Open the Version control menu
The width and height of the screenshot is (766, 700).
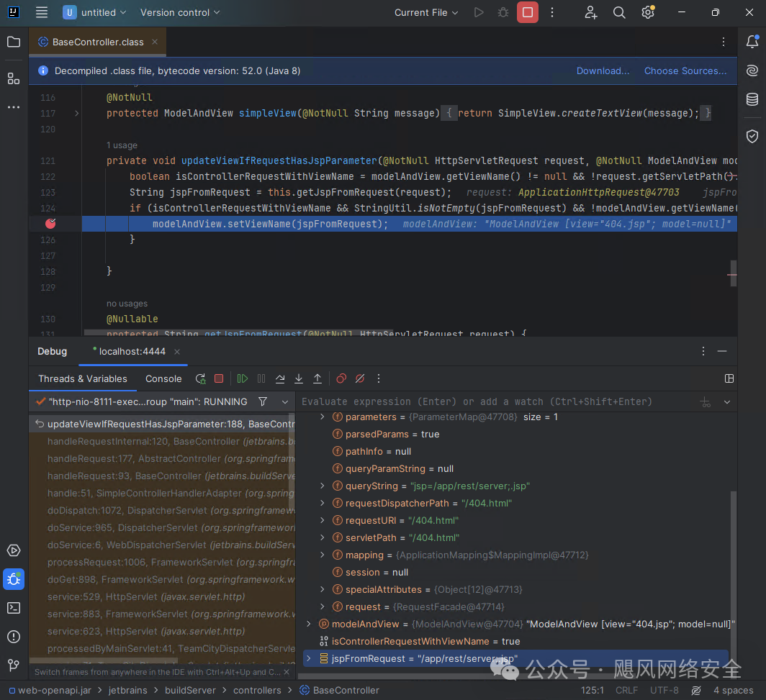pos(180,12)
